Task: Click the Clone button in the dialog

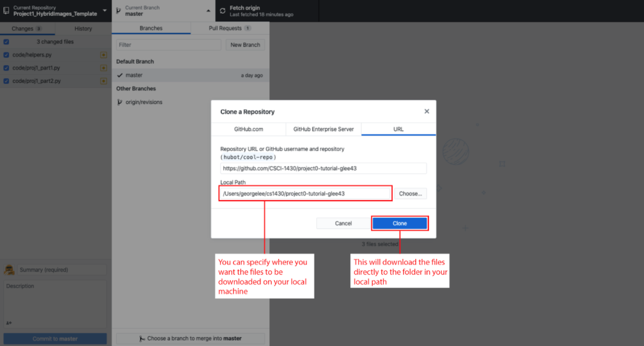Action: click(400, 223)
